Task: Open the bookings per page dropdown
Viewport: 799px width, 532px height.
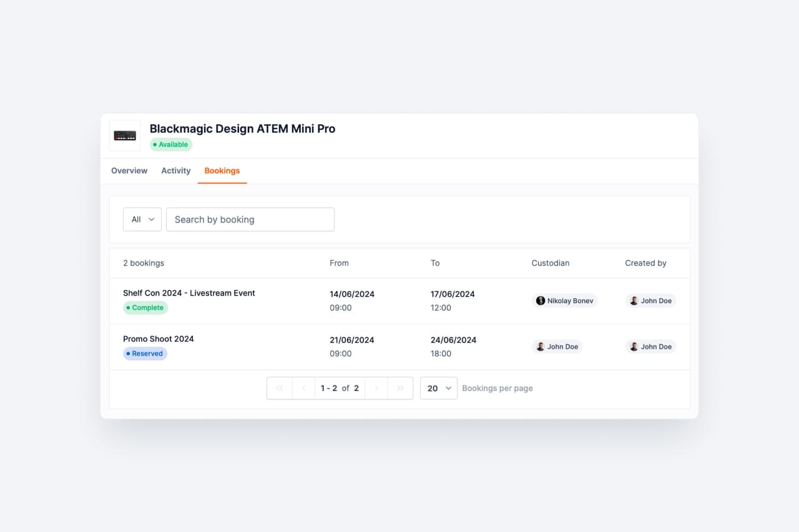Action: click(x=439, y=388)
